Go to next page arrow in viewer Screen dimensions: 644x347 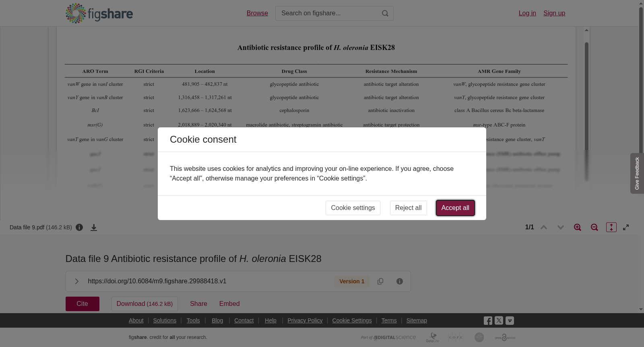tap(561, 227)
